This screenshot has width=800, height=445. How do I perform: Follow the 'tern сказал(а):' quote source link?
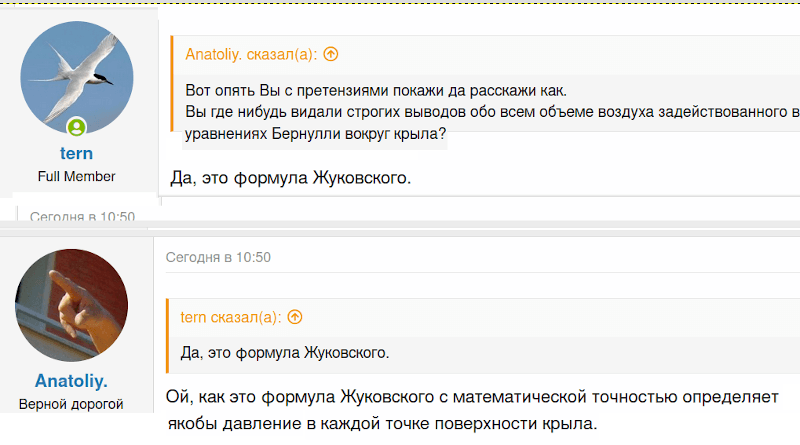tap(230, 317)
